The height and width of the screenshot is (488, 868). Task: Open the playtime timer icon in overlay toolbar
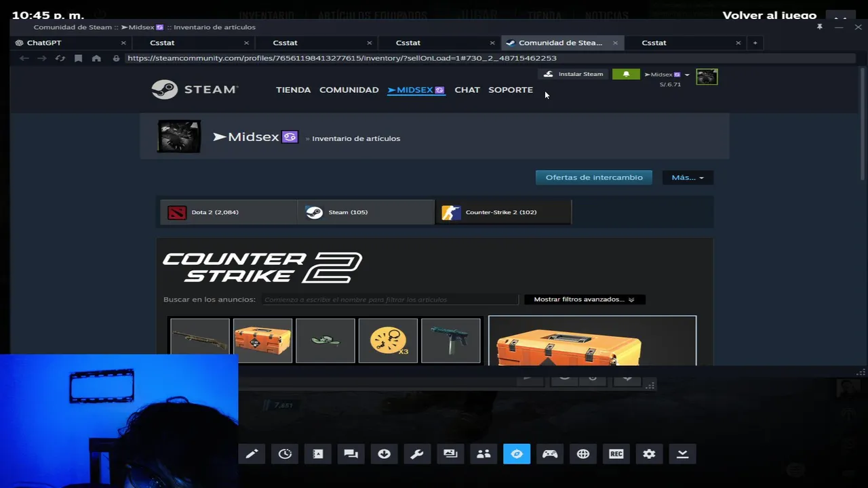pyautogui.click(x=285, y=454)
